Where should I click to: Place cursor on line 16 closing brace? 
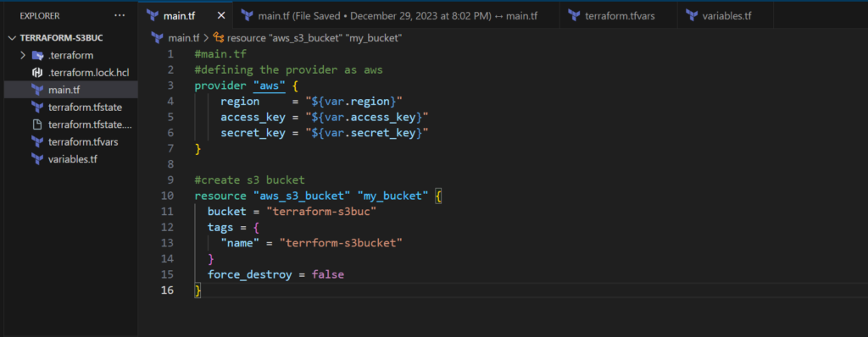(198, 290)
